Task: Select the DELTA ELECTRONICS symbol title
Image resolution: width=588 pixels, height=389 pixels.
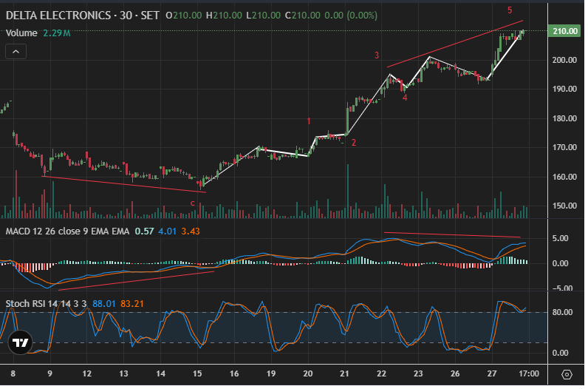Action: click(58, 16)
